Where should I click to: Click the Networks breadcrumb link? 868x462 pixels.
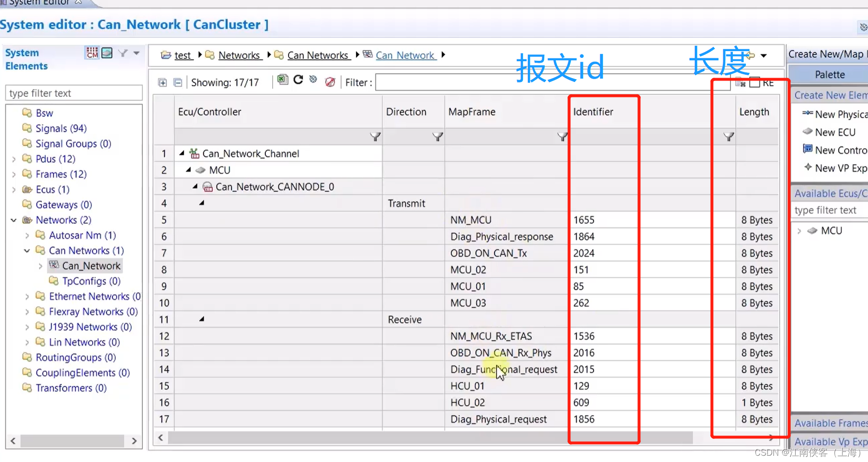239,55
